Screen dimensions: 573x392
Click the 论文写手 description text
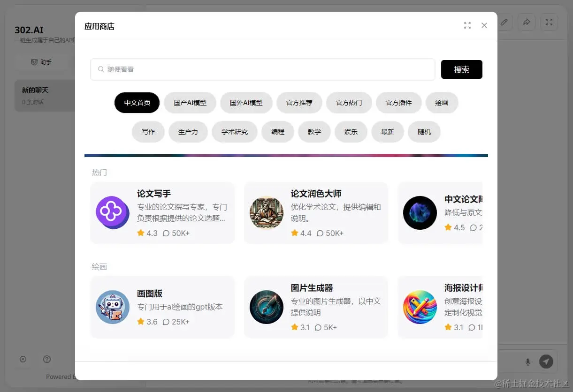(182, 212)
